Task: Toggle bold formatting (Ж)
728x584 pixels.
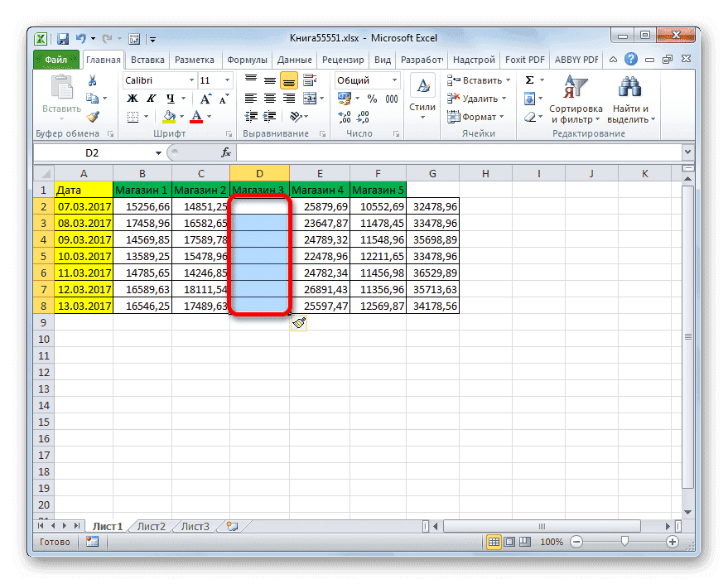Action: tap(132, 98)
